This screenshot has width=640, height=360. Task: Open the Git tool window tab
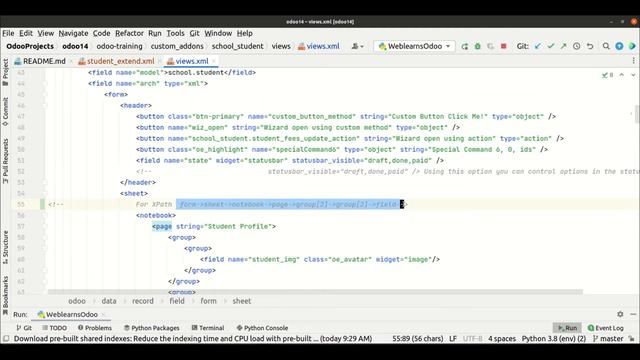(24, 328)
